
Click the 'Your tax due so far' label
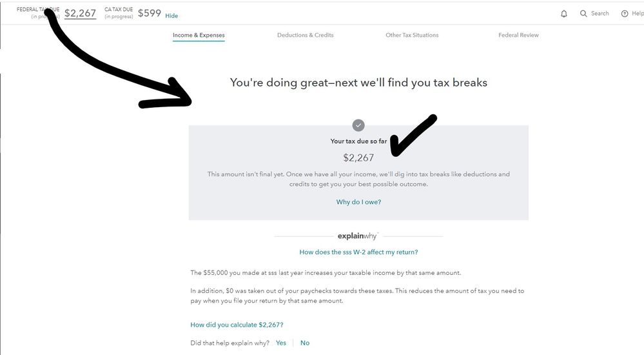[358, 141]
